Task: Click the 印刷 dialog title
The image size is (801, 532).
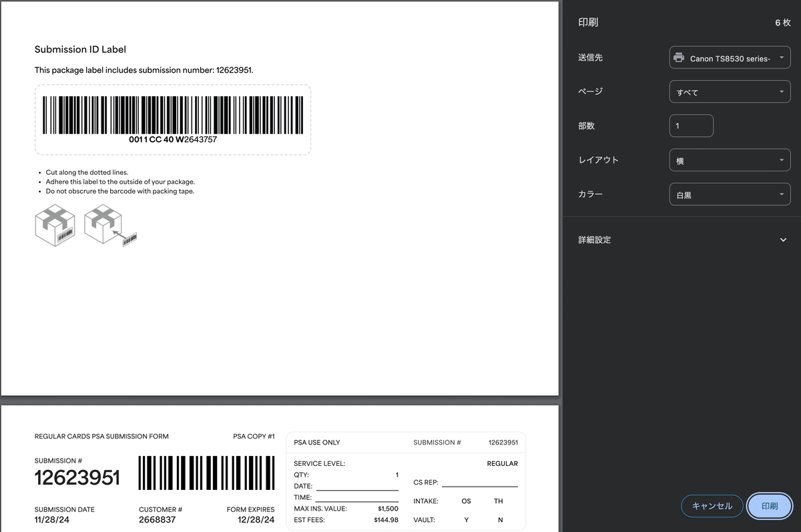Action: [x=588, y=22]
